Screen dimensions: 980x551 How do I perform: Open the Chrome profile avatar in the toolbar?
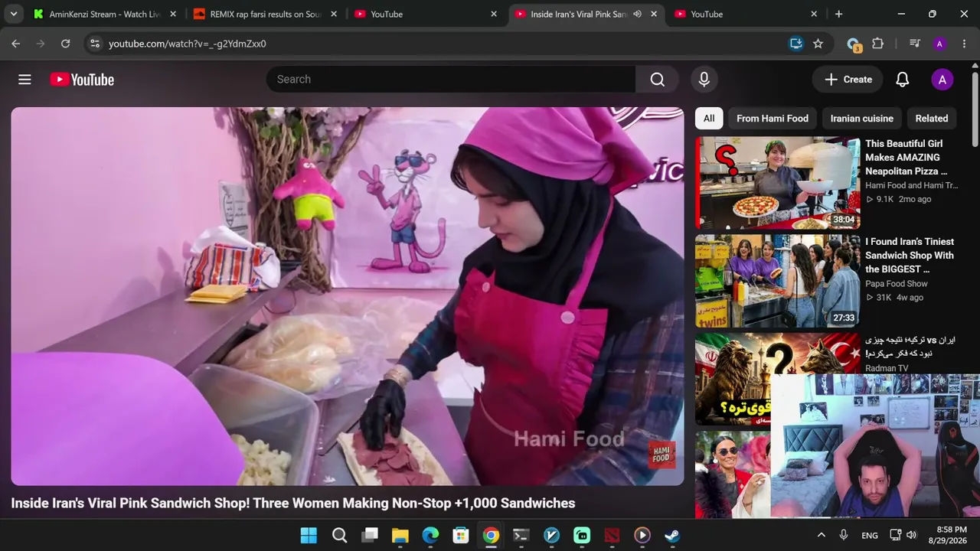click(x=939, y=44)
